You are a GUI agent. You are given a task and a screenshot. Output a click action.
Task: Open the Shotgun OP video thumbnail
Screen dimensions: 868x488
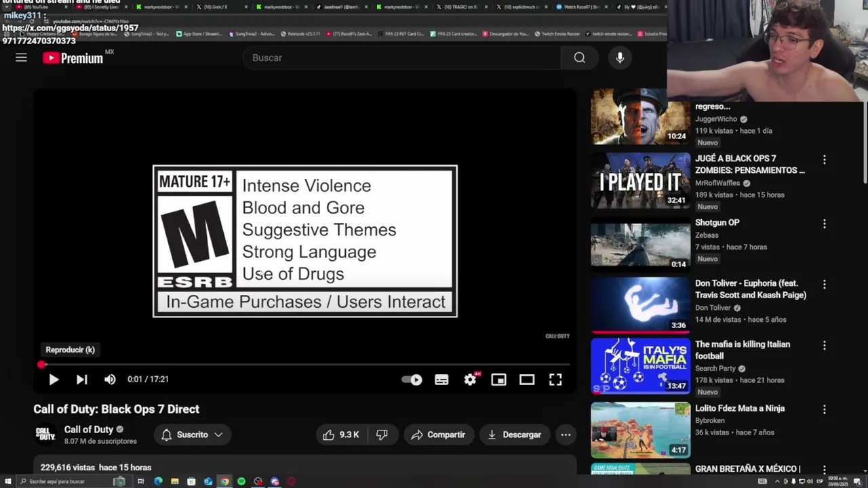pyautogui.click(x=640, y=244)
